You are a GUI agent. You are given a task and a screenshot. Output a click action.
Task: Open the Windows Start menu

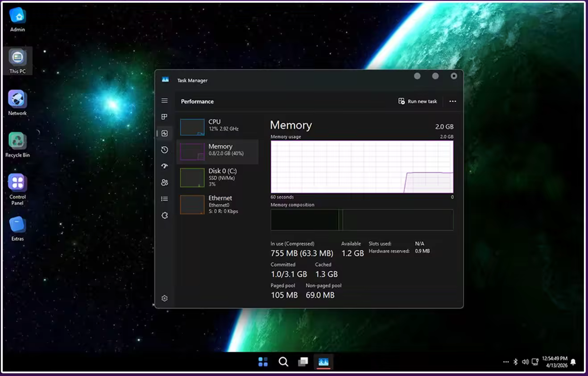point(263,362)
